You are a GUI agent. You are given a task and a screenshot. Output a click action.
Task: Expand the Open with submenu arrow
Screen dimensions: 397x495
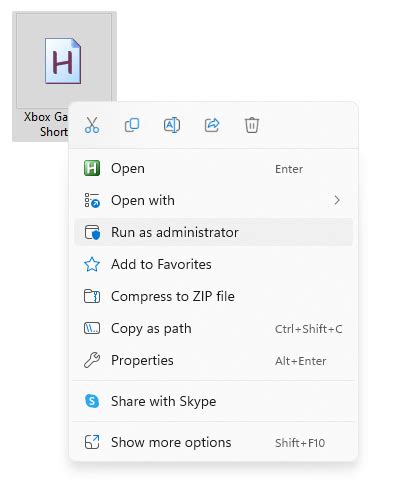[337, 200]
